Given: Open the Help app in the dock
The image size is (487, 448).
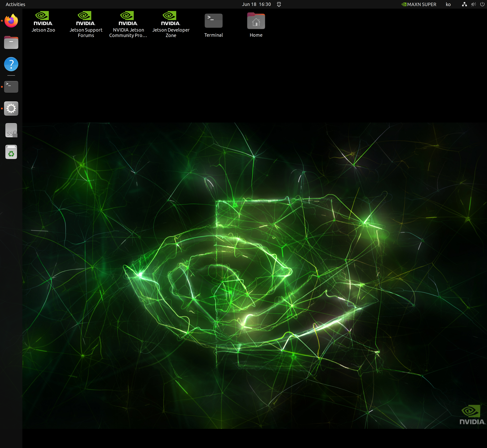Looking at the screenshot, I should tap(11, 64).
